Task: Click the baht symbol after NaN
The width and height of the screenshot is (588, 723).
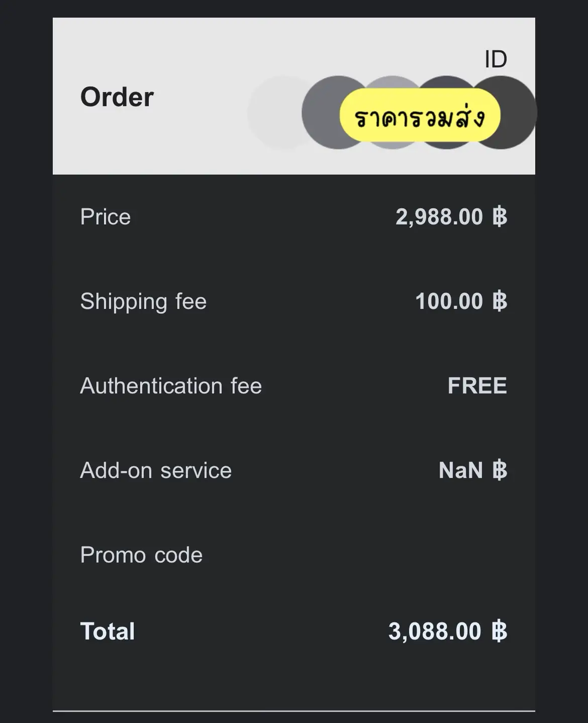Action: click(500, 470)
